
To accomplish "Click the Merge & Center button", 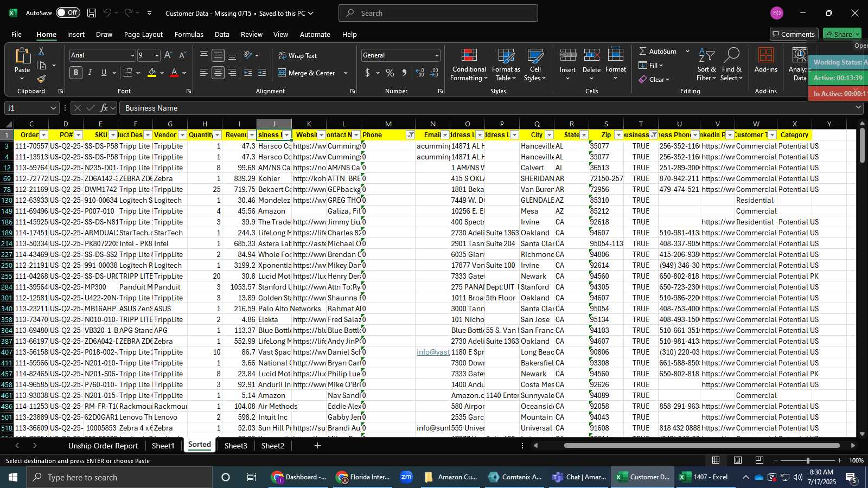I will 307,73.
